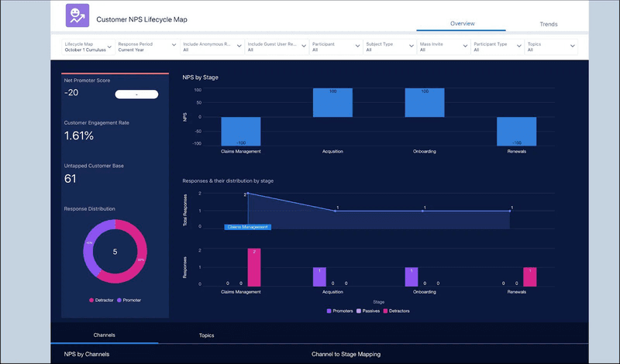Click the Customer NPS Lifecycle Map app icon
620x364 pixels.
(77, 15)
